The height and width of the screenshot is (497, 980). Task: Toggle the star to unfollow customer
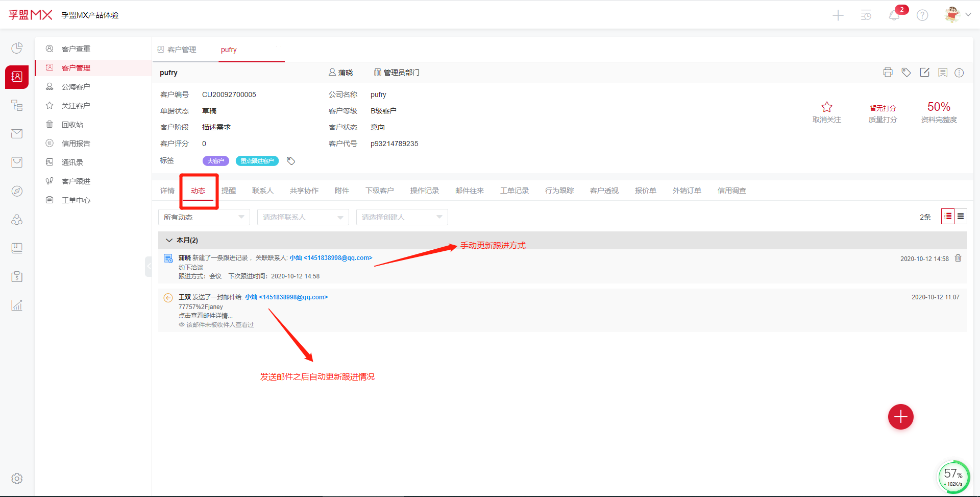[826, 107]
